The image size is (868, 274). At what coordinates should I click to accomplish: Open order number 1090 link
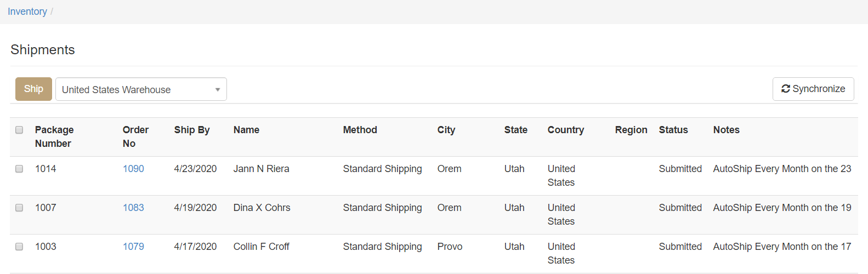point(133,169)
